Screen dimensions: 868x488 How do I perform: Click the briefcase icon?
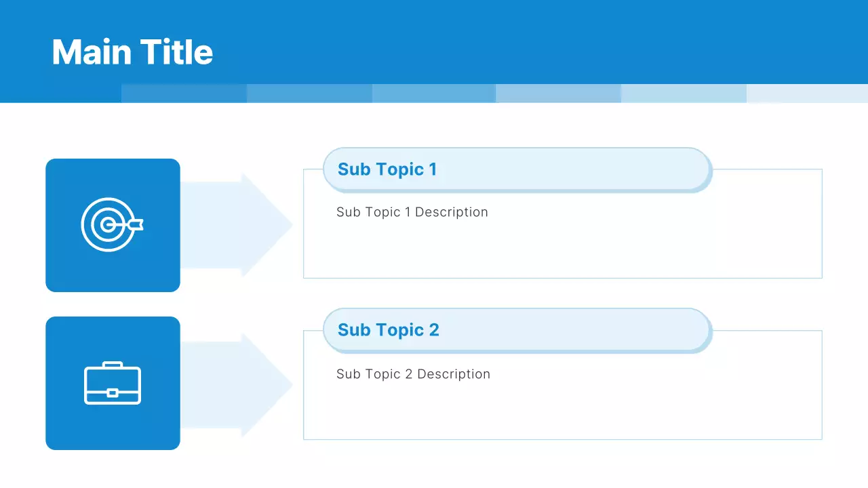(x=113, y=384)
